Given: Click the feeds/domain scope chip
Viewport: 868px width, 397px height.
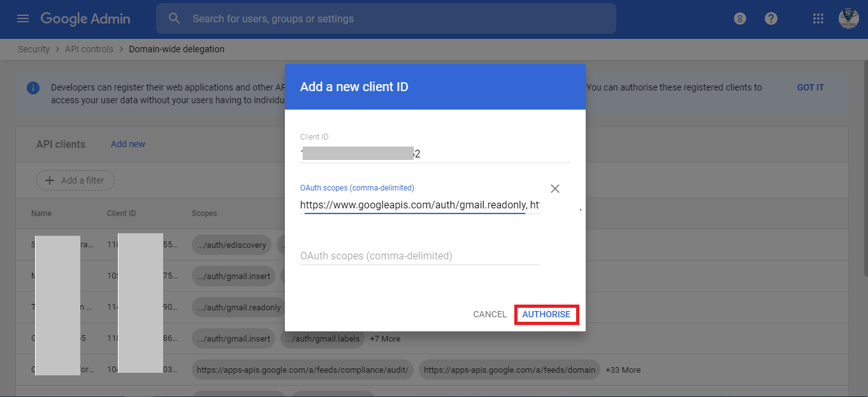Looking at the screenshot, I should pyautogui.click(x=509, y=370).
